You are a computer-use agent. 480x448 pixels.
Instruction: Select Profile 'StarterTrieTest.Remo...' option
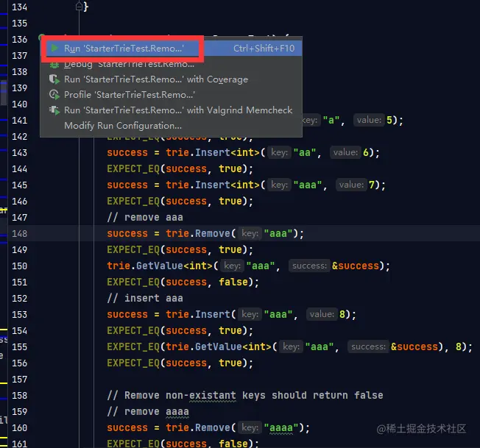click(172, 95)
